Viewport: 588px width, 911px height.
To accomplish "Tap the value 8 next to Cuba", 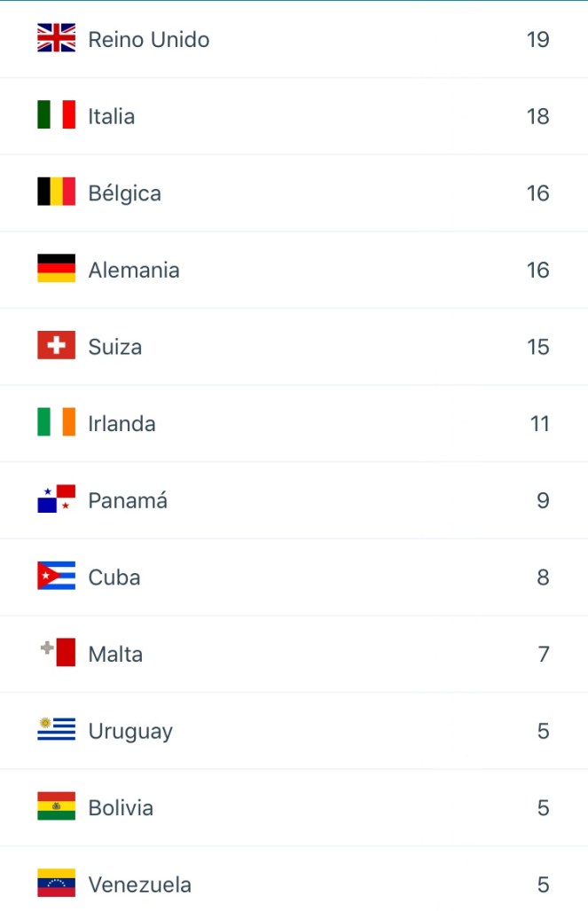I will [543, 577].
